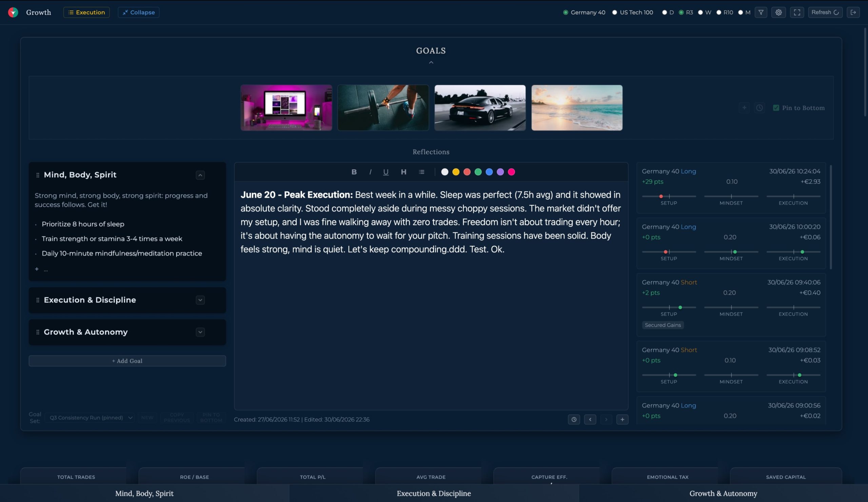Screen dimensions: 868x502
Task: Add new bullet under Mind, Body, Spirit
Action: 37,269
